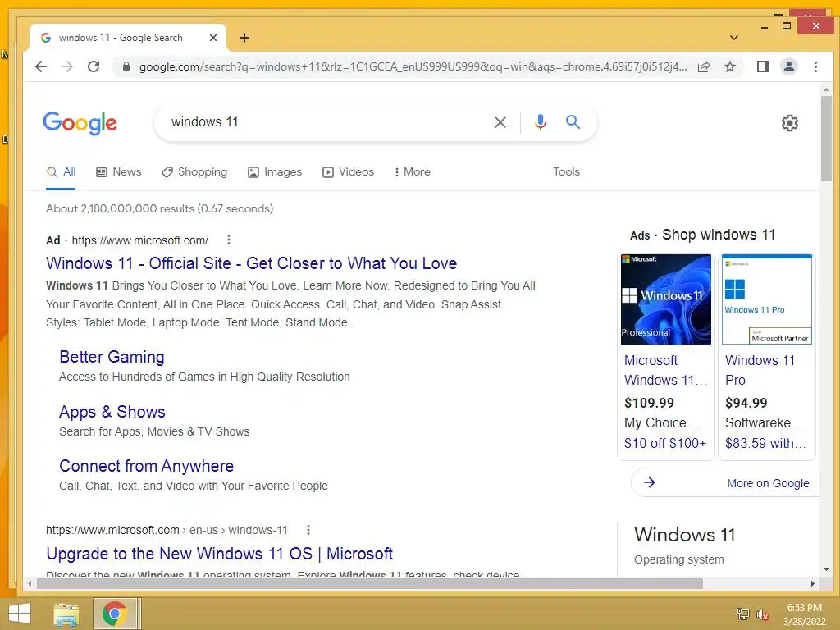Screen dimensions: 840x630
Task: Click the vertical scrollbar thumb
Action: click(x=827, y=139)
